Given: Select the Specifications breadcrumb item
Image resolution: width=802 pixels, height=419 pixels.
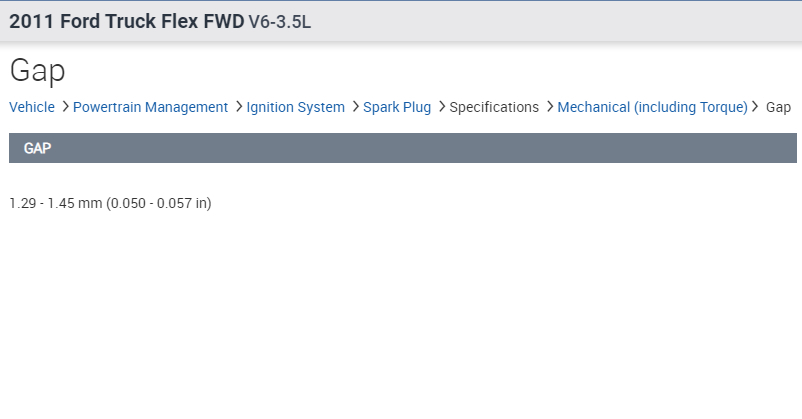Looking at the screenshot, I should tap(494, 107).
